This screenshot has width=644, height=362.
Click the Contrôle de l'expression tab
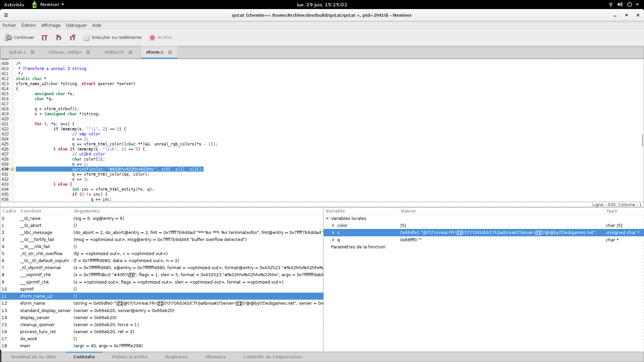(272, 357)
